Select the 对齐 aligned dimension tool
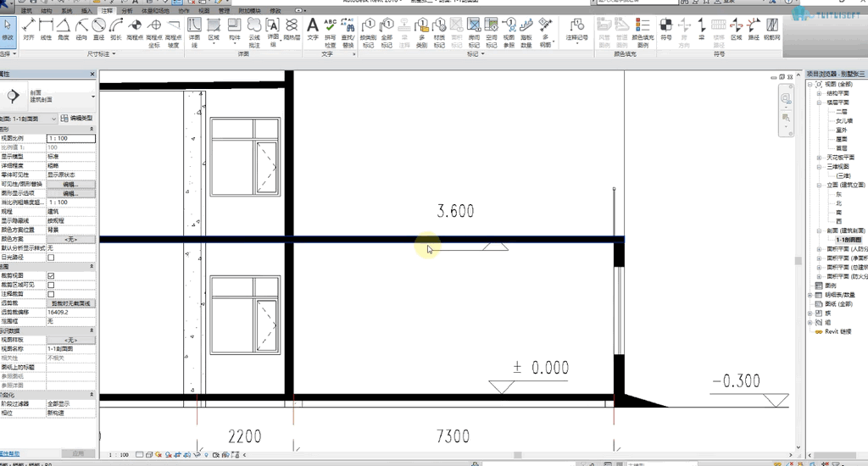Image resolution: width=868 pixels, height=466 pixels. (29, 30)
